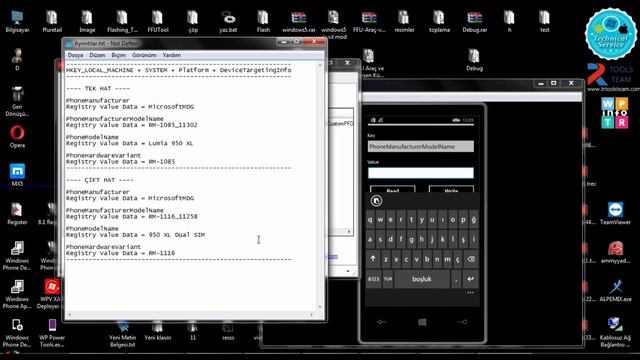
Task: Open the test folder icon
Action: (544, 22)
